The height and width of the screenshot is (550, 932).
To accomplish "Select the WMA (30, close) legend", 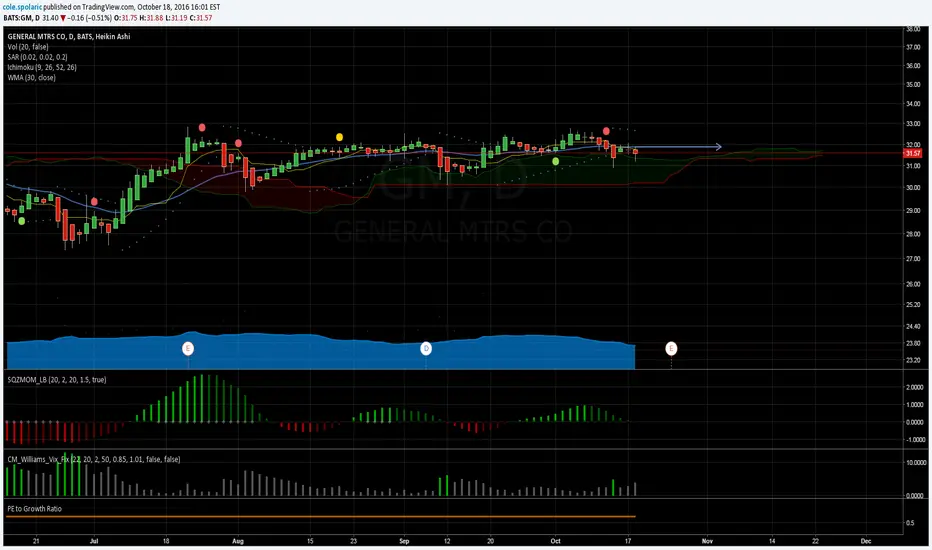I will 32,77.
